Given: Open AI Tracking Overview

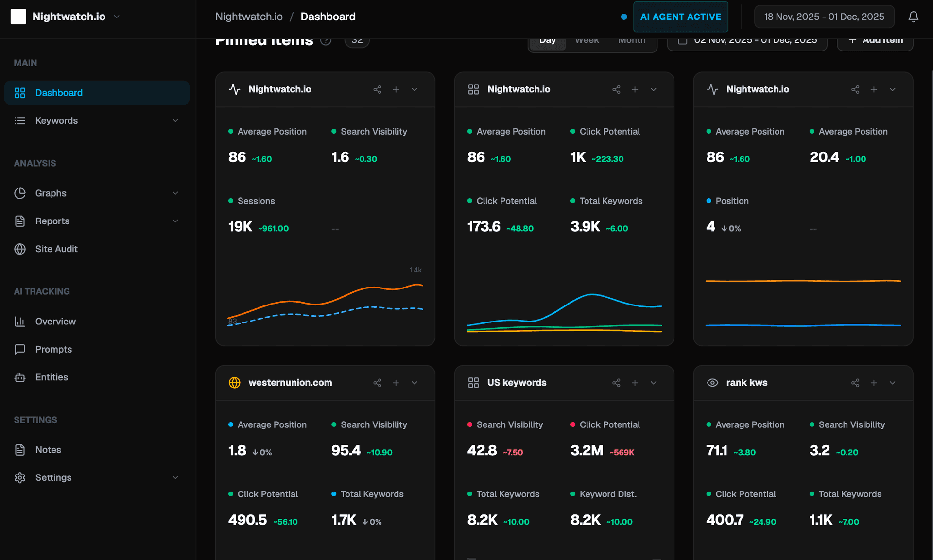Looking at the screenshot, I should click(x=97, y=322).
